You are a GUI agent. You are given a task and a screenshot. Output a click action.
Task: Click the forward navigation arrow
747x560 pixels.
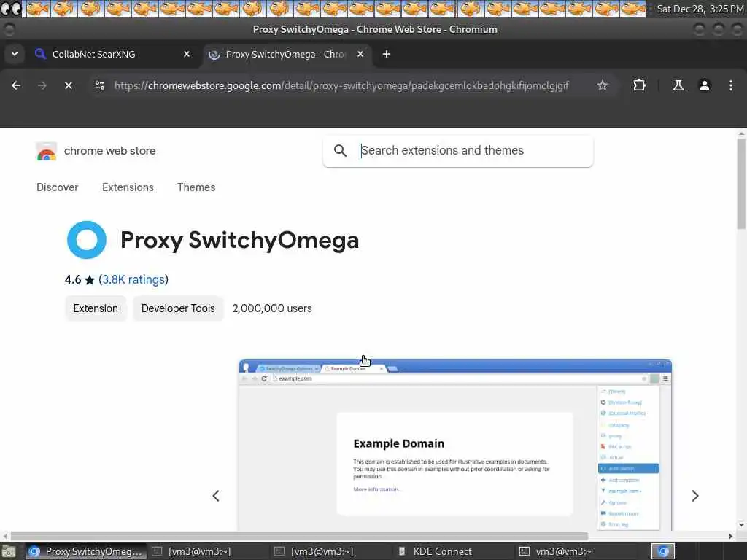[42, 85]
